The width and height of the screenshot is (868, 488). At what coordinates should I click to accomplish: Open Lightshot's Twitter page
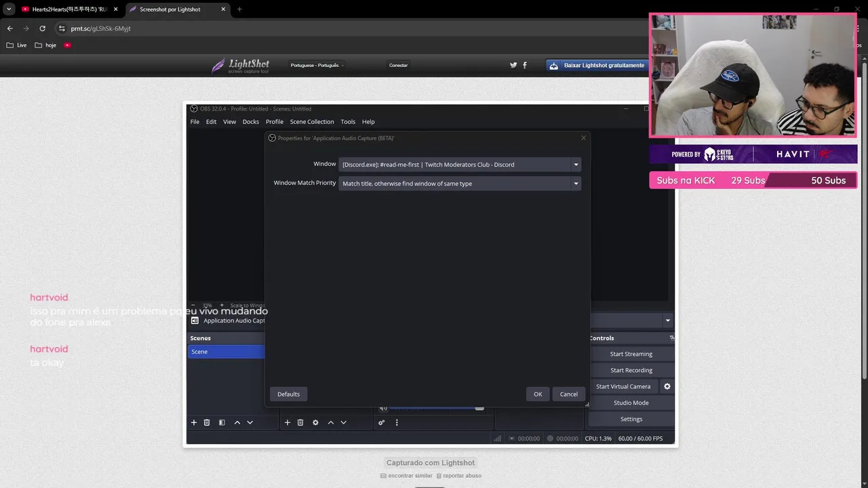(513, 65)
